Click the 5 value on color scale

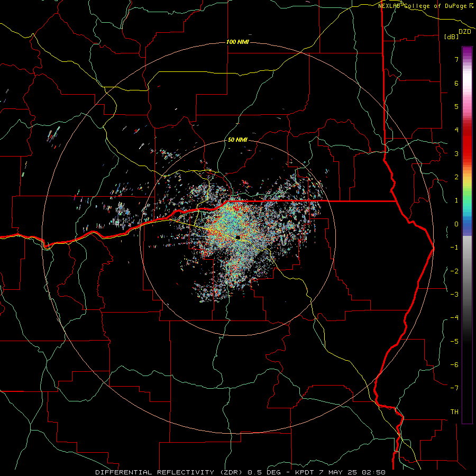(456, 106)
